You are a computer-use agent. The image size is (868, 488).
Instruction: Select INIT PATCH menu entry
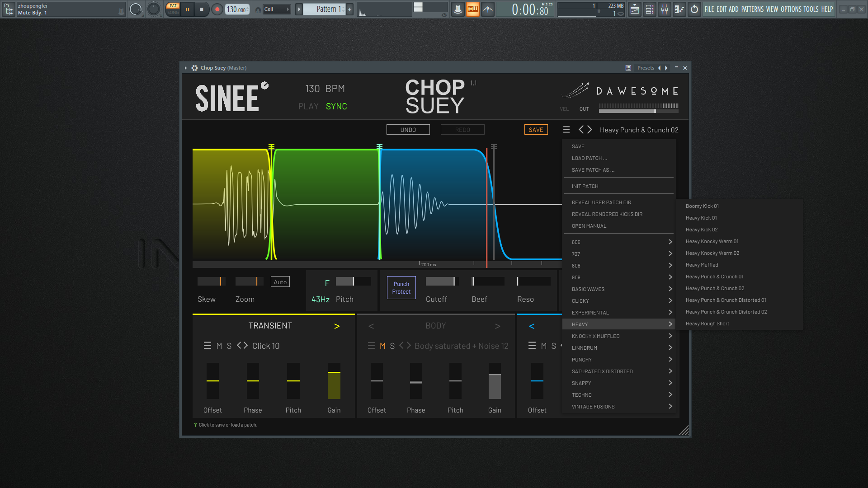click(x=618, y=186)
